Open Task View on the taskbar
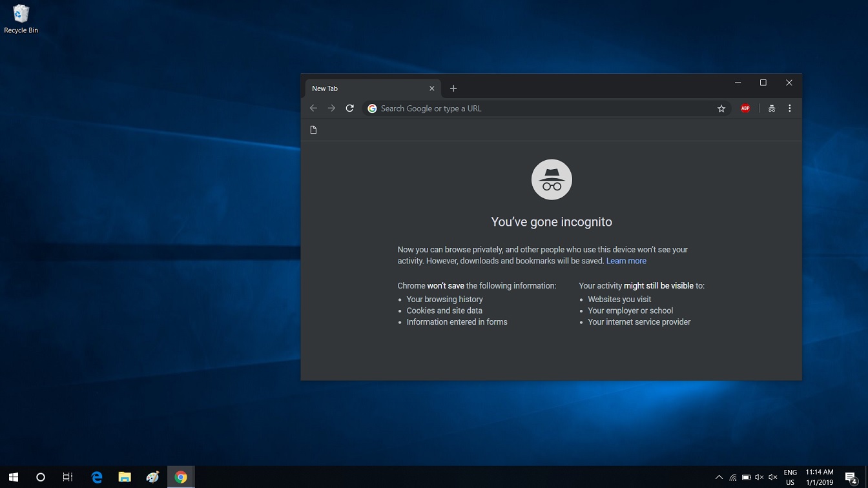868x488 pixels. 68,477
